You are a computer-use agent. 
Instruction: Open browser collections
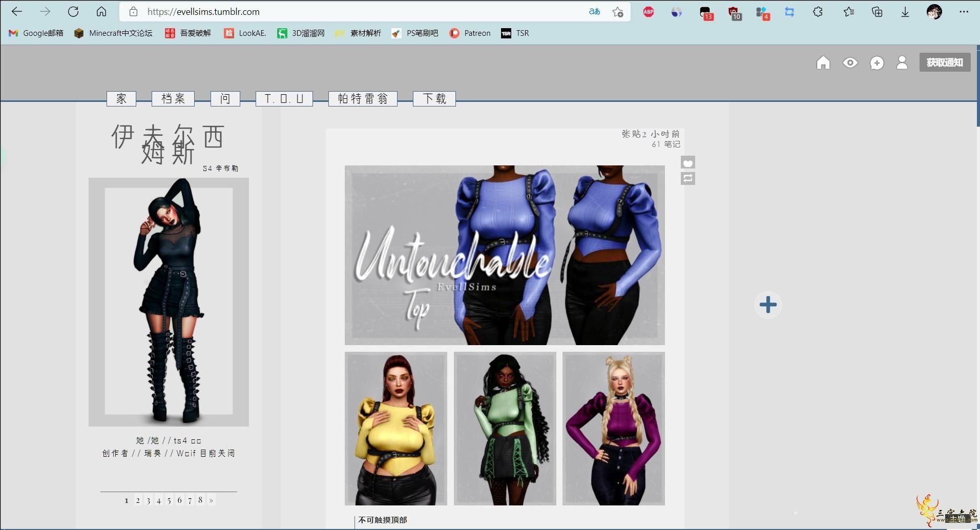(x=877, y=12)
